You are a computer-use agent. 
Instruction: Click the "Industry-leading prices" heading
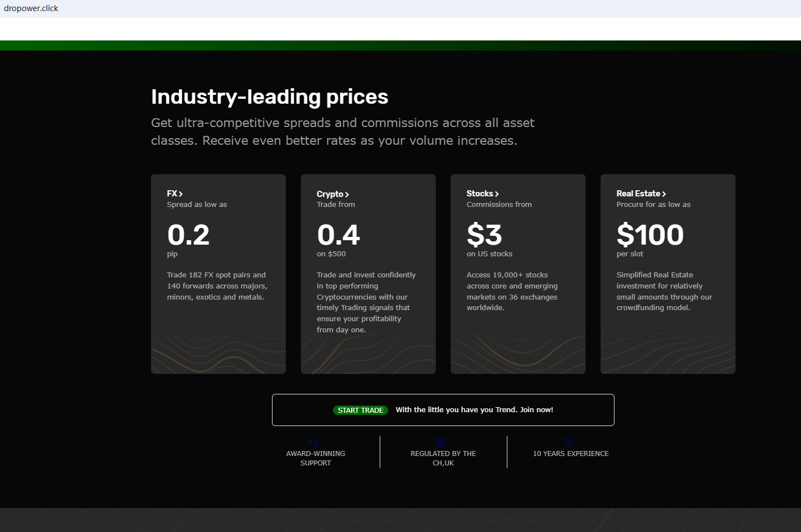[x=270, y=97]
